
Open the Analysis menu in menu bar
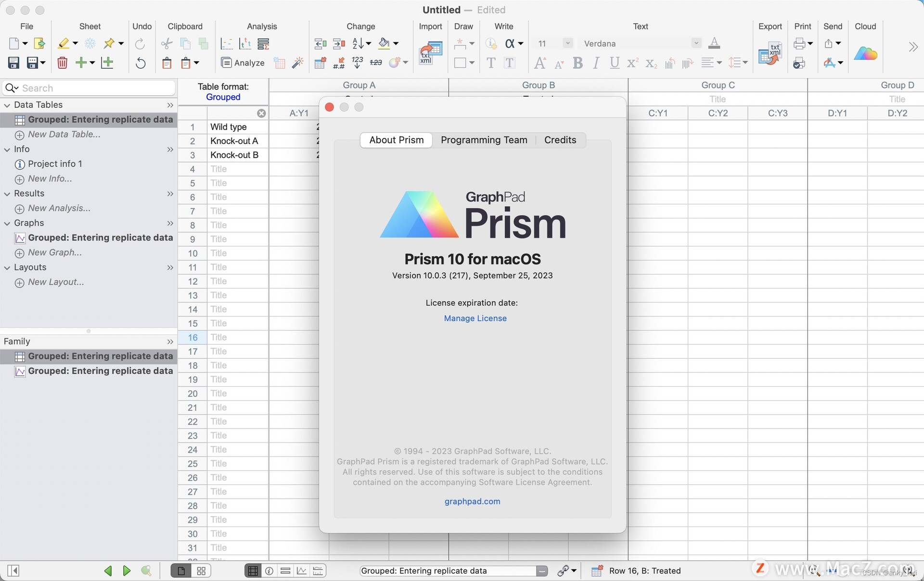pos(261,25)
